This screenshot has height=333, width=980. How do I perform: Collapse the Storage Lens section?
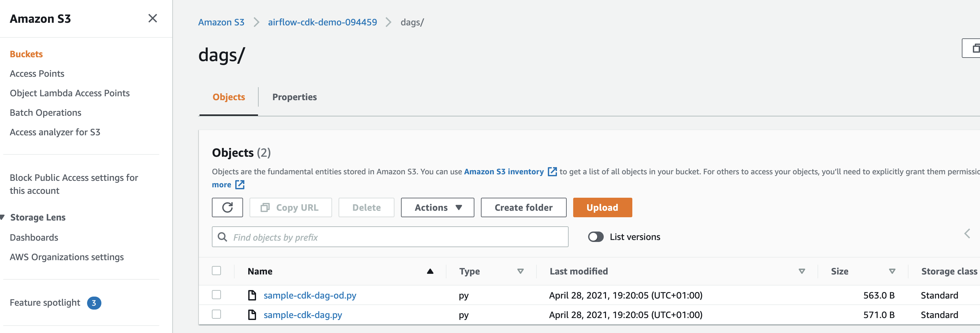click(2, 217)
